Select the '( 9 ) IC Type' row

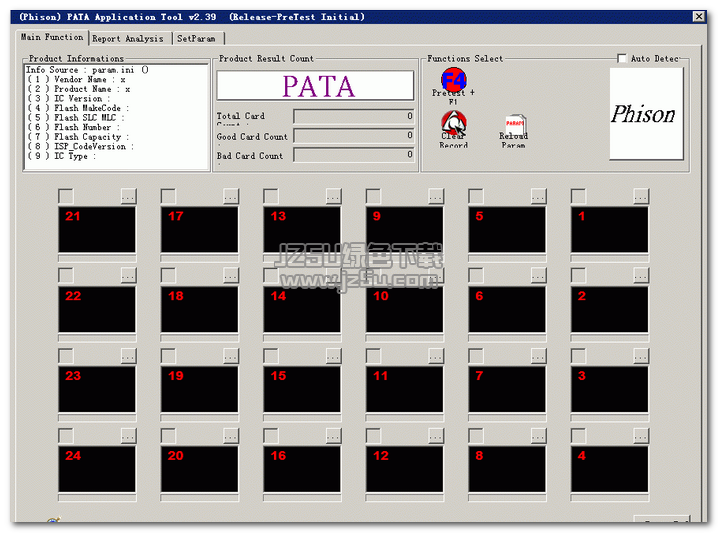coord(62,156)
